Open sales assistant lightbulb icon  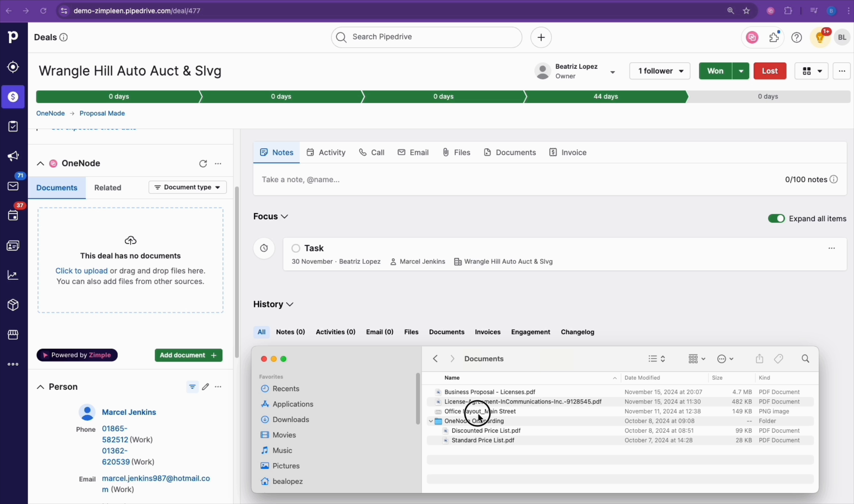pos(821,37)
